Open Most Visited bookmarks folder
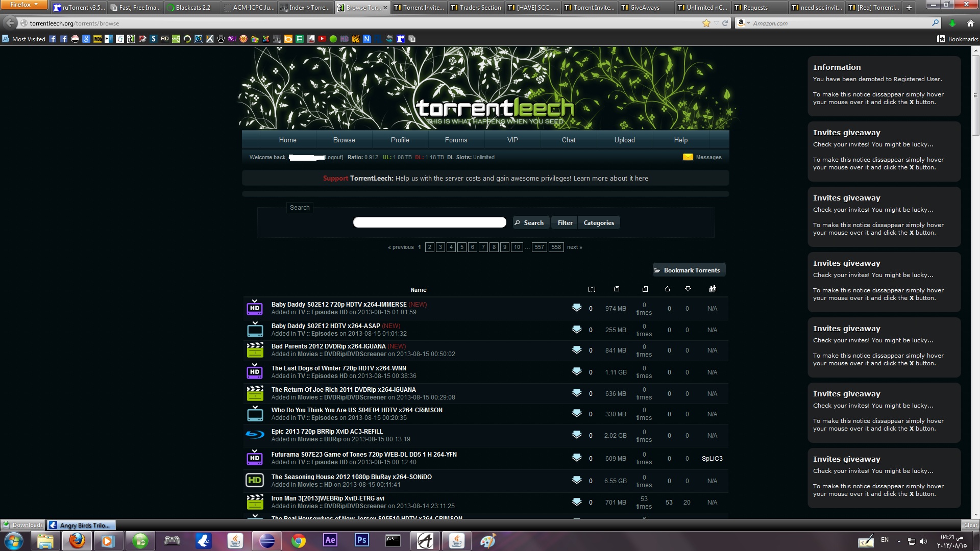 24,39
